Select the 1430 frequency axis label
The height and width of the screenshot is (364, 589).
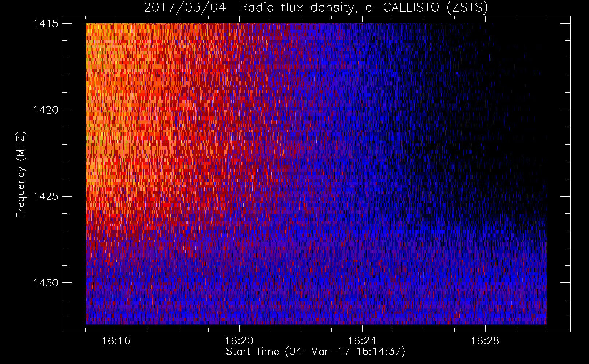(x=46, y=283)
